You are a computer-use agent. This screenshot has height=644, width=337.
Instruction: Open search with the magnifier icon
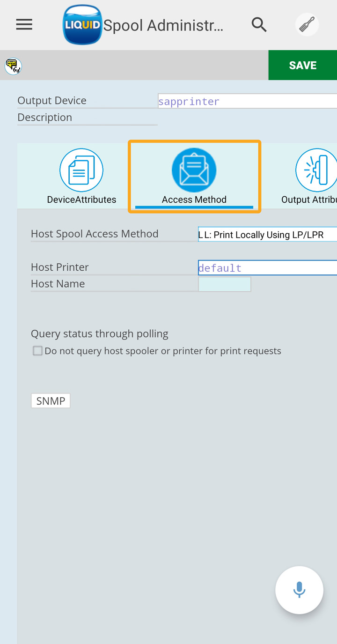pos(259,25)
